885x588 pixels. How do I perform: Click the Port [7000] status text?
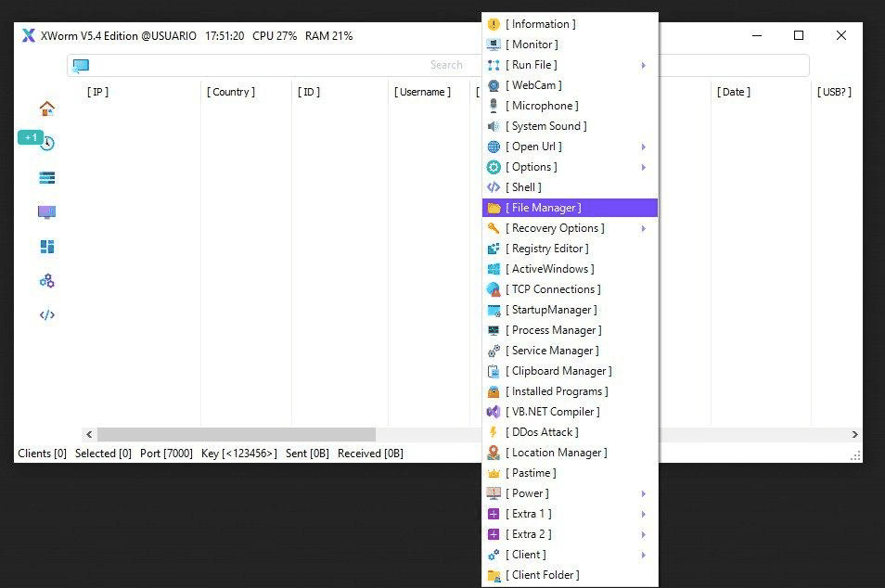pos(166,454)
